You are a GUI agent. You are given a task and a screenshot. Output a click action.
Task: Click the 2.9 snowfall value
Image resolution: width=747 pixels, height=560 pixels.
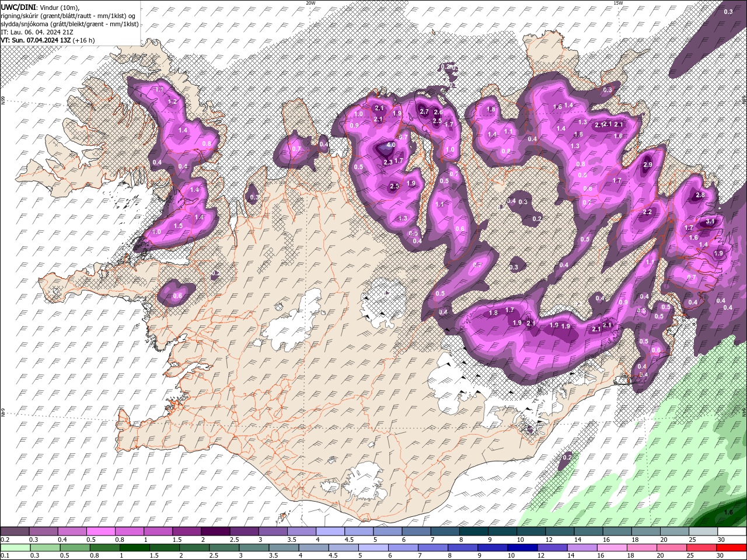coord(647,165)
